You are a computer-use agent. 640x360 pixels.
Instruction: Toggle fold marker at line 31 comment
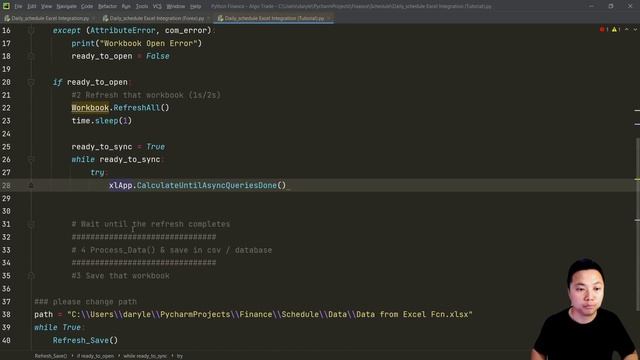31,224
